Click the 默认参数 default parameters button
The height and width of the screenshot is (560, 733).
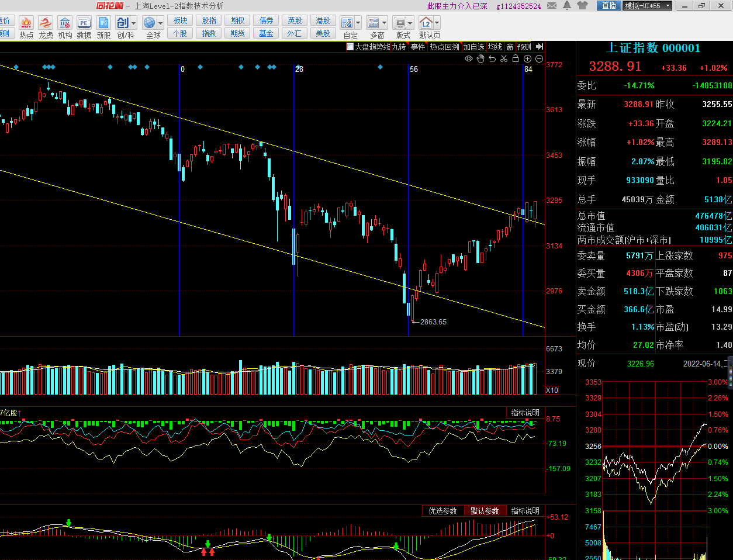click(x=485, y=511)
